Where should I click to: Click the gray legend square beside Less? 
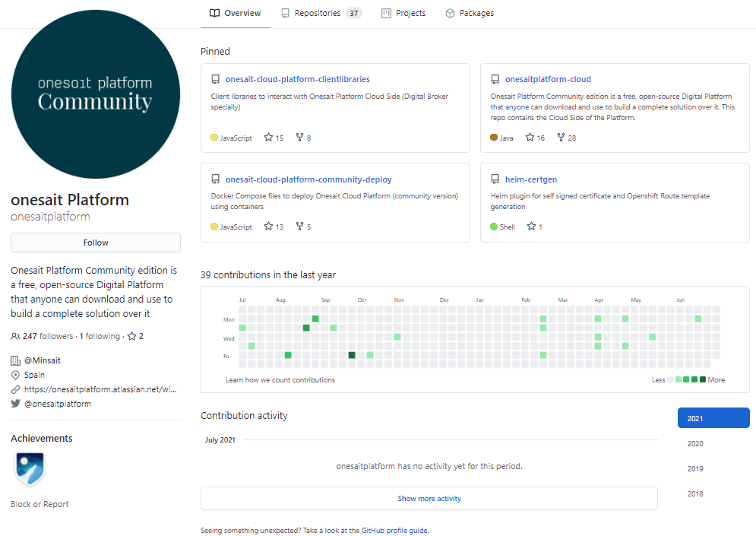(670, 379)
